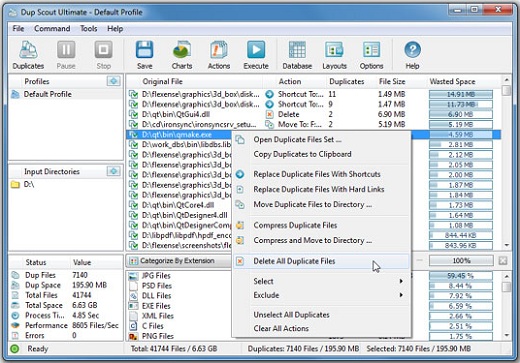Open the Command menu
The width and height of the screenshot is (520, 363).
(52, 29)
